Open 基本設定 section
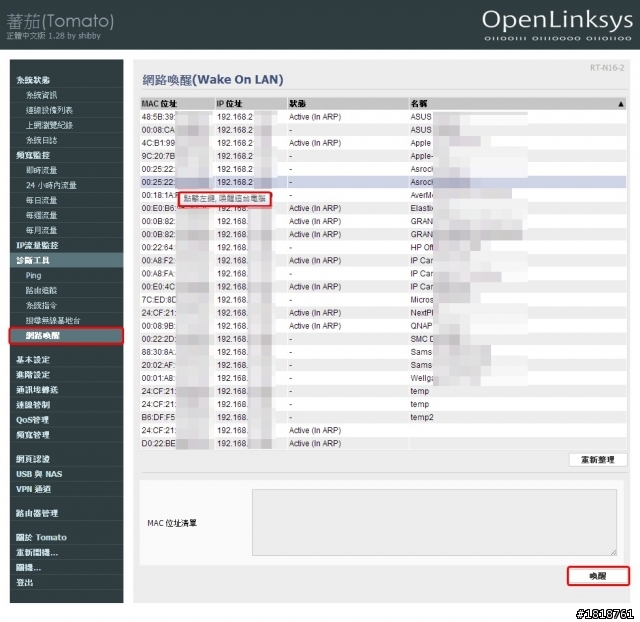 coord(33,360)
